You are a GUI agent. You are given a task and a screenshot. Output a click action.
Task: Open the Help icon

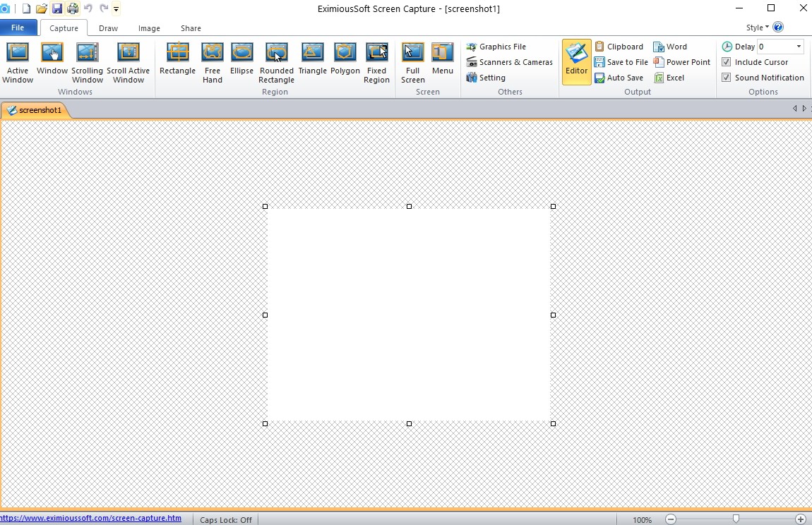(778, 27)
